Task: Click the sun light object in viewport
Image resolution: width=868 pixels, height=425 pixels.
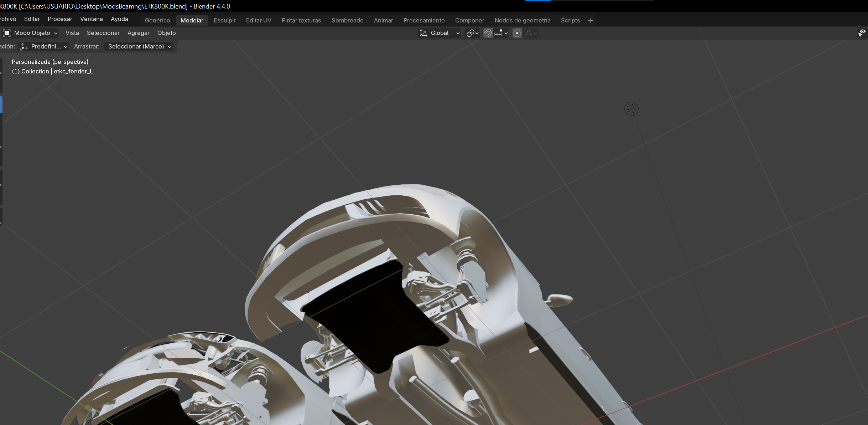Action: [631, 109]
